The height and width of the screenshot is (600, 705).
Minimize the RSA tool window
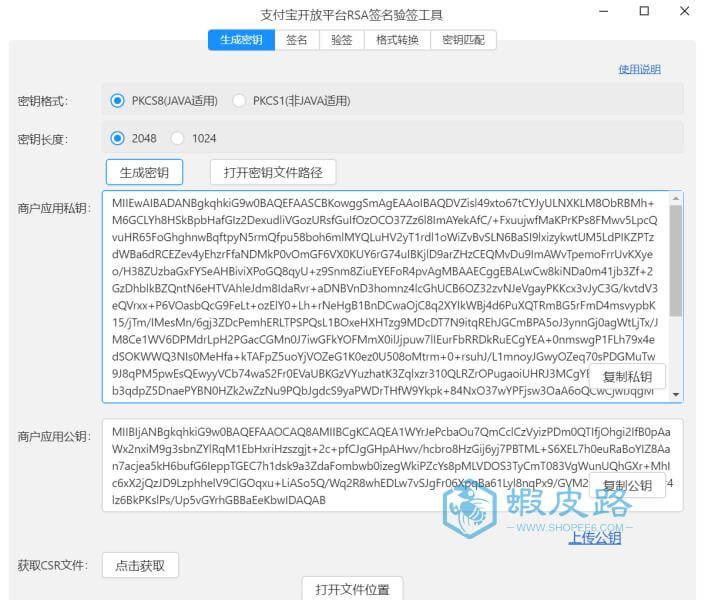[x=604, y=11]
